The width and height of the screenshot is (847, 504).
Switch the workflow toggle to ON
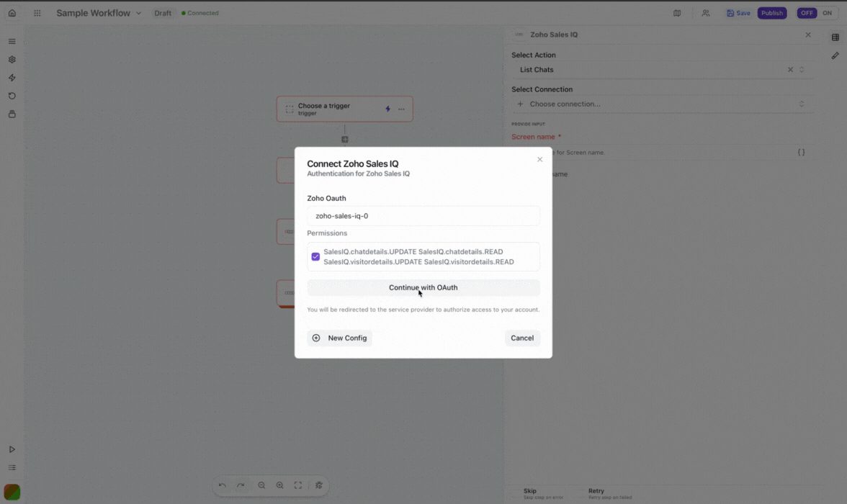(x=827, y=12)
